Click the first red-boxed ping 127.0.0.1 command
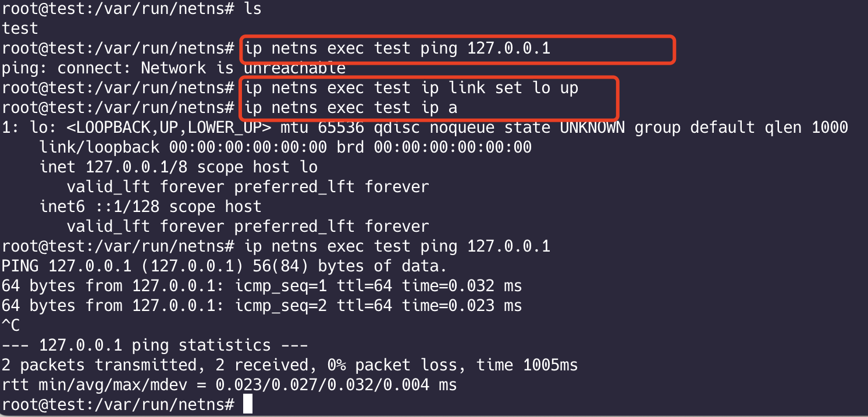The height and width of the screenshot is (417, 868). [x=397, y=49]
